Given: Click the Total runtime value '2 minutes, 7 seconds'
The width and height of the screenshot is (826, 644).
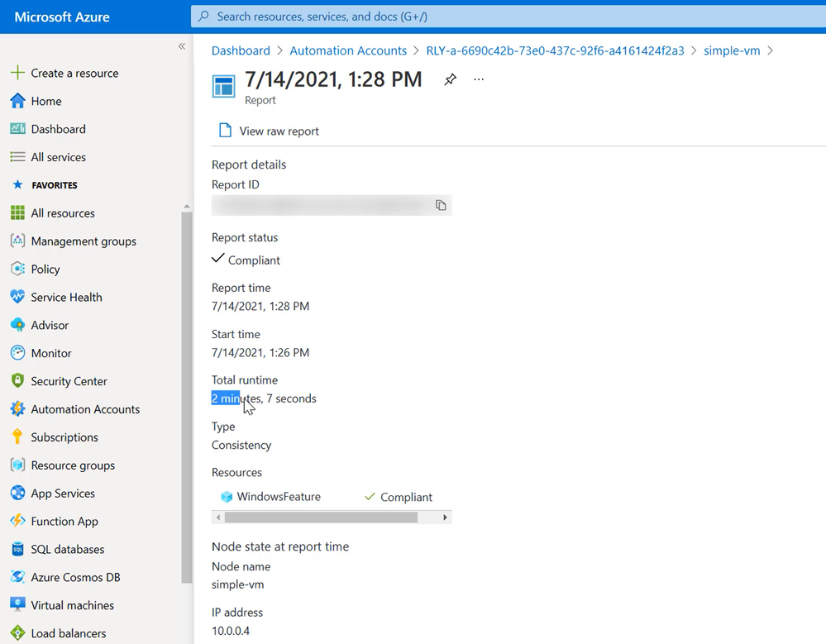Looking at the screenshot, I should point(264,398).
